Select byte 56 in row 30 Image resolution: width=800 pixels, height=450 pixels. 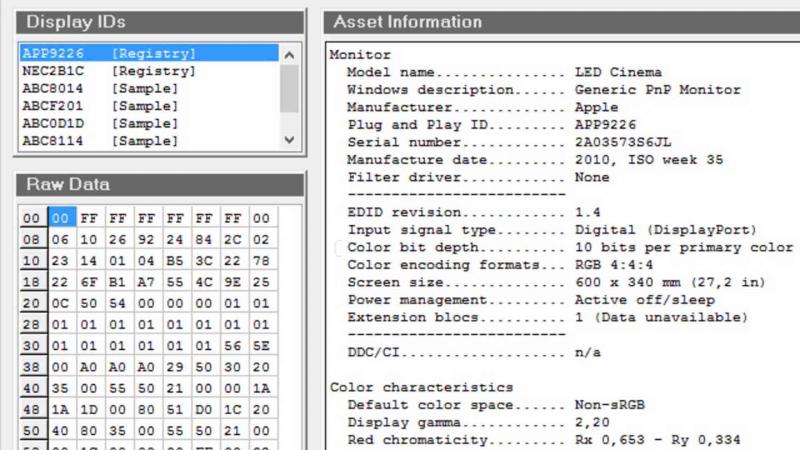pos(233,346)
